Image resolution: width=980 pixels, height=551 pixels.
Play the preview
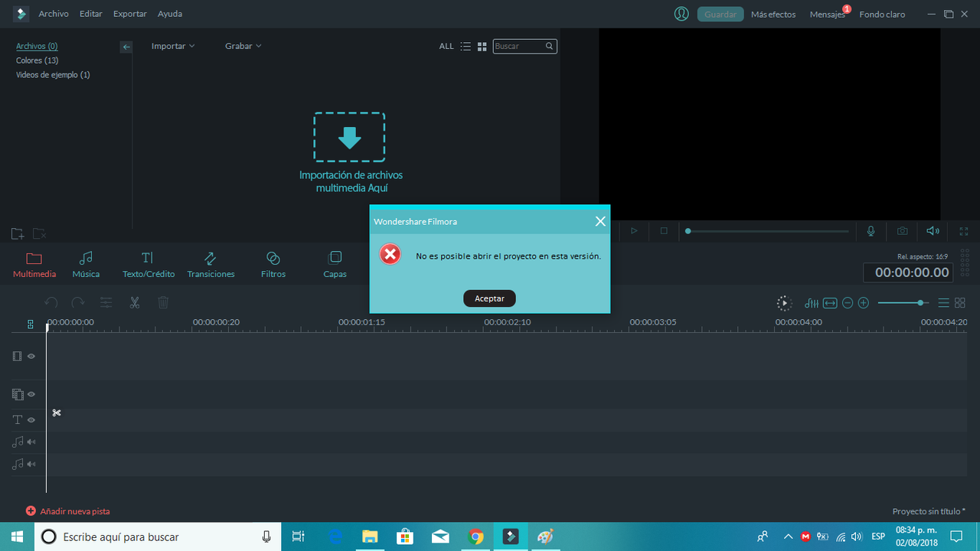[x=634, y=231]
